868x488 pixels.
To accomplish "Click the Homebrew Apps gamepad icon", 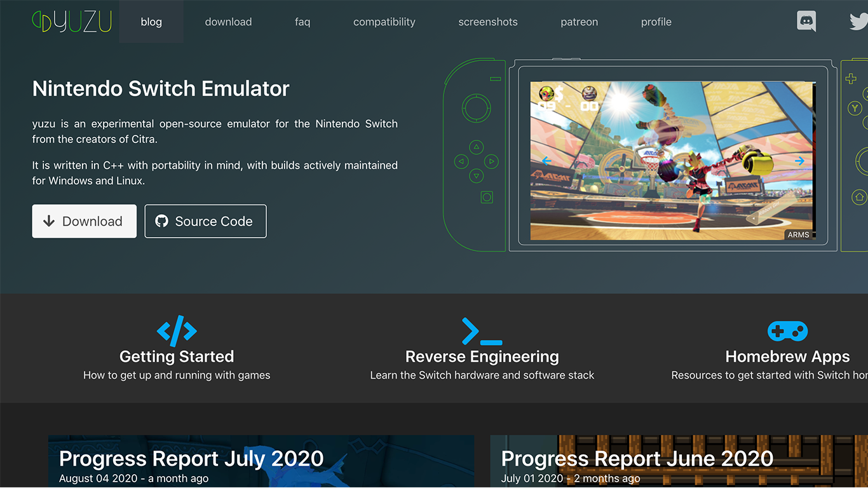I will click(x=787, y=331).
